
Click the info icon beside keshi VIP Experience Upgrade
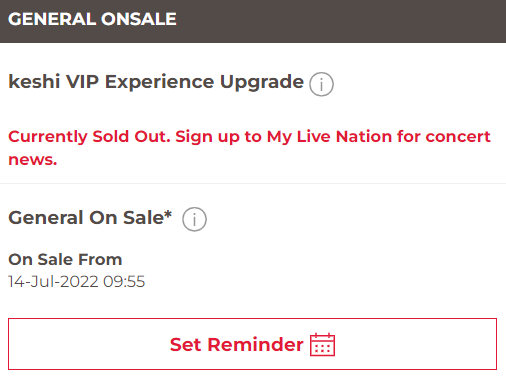(321, 84)
